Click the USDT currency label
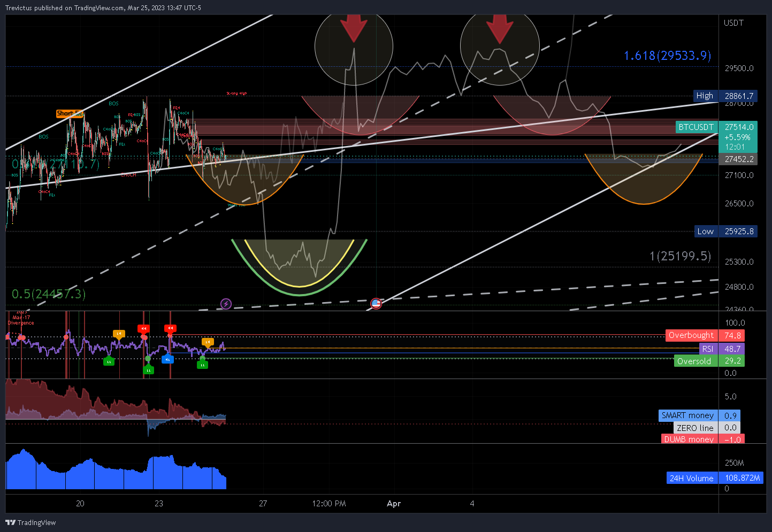Viewport: 772px width, 532px height. [x=733, y=23]
